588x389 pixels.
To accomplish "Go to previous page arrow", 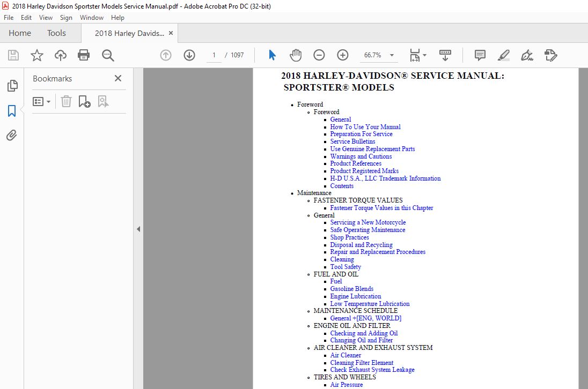I will point(166,55).
